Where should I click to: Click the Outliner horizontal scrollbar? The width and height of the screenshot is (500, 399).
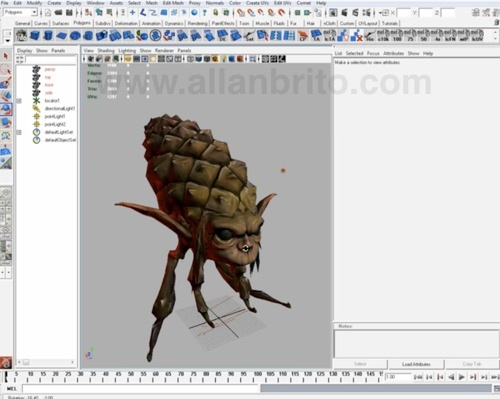[46, 362]
